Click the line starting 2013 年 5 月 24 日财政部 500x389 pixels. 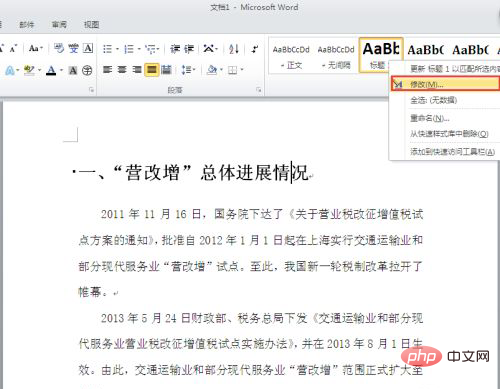tap(262, 318)
